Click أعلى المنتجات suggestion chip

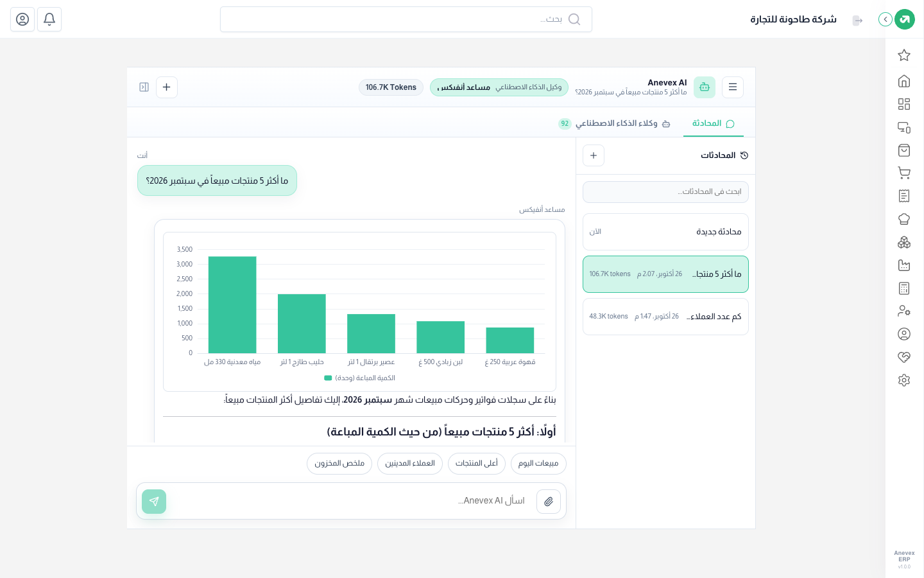point(477,464)
